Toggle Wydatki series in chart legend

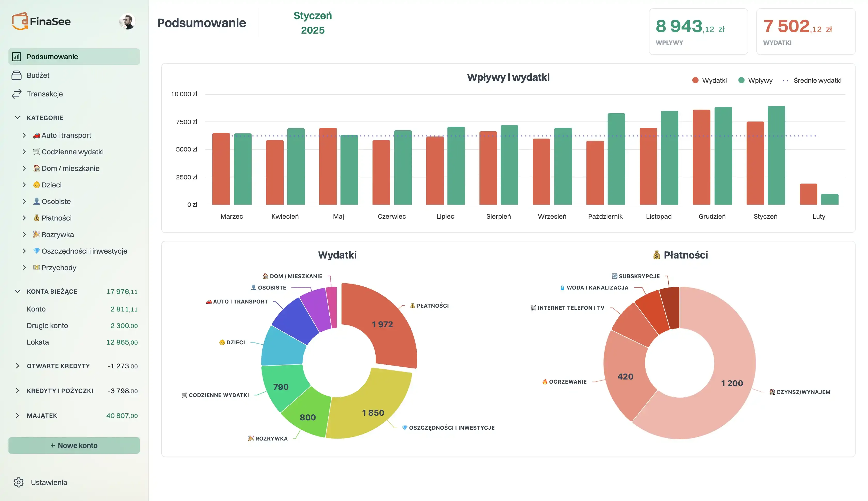pos(710,80)
